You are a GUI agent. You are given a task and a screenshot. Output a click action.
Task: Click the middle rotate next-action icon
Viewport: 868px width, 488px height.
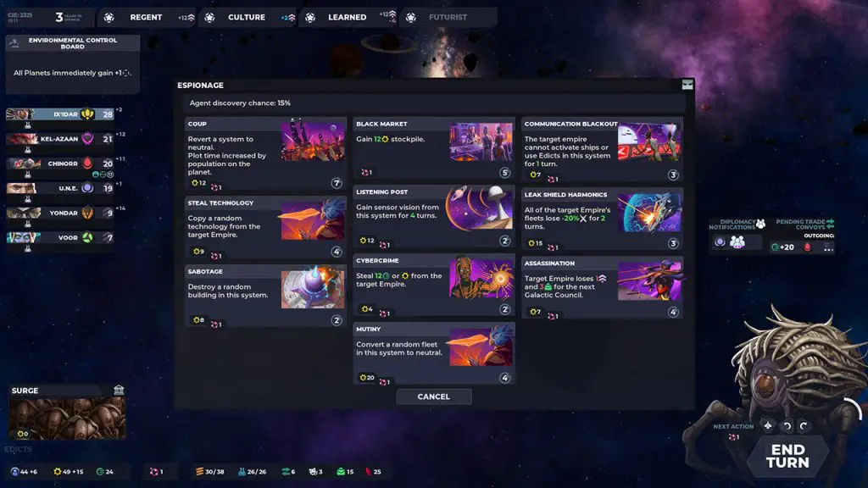click(787, 425)
